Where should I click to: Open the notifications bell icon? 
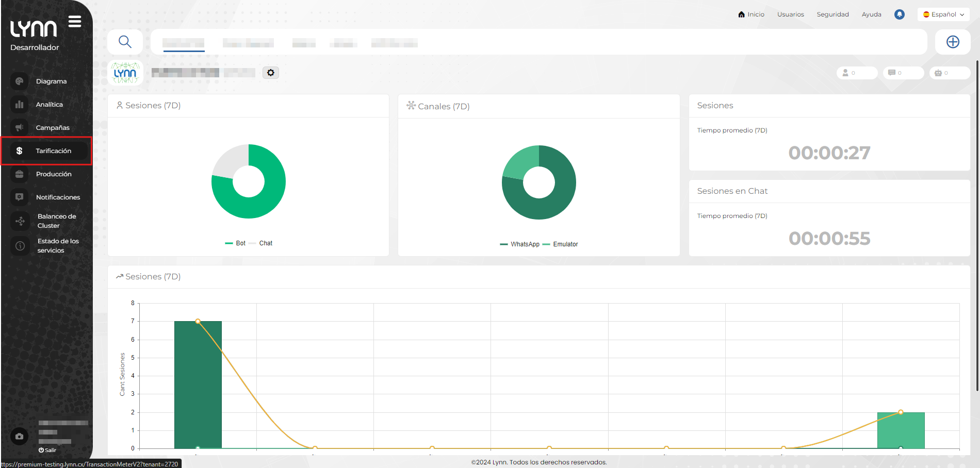(899, 14)
